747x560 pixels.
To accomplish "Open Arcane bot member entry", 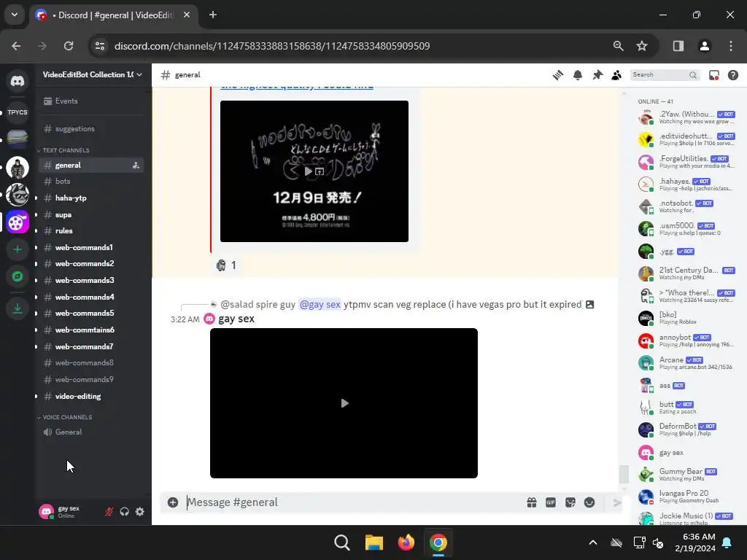I will click(x=686, y=363).
